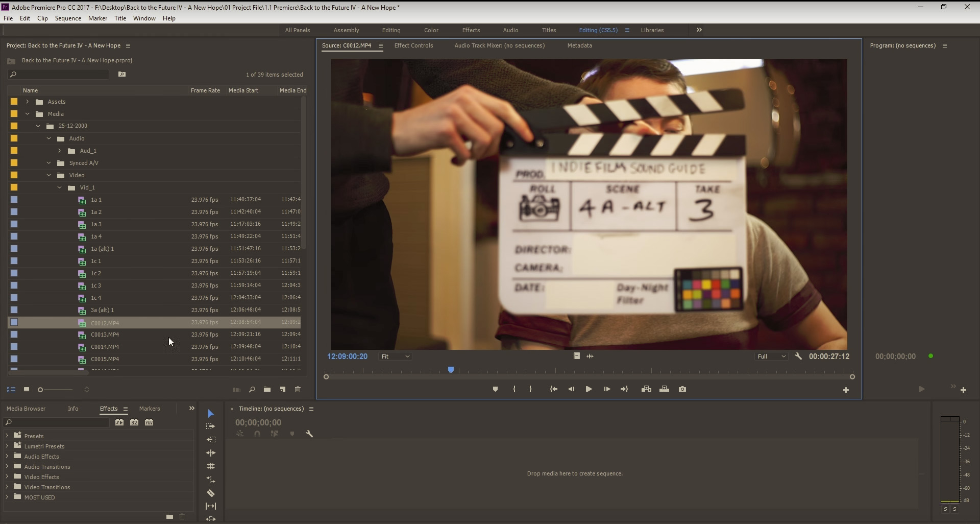Open the Fit zoom level dropdown
This screenshot has height=524, width=980.
coord(396,356)
